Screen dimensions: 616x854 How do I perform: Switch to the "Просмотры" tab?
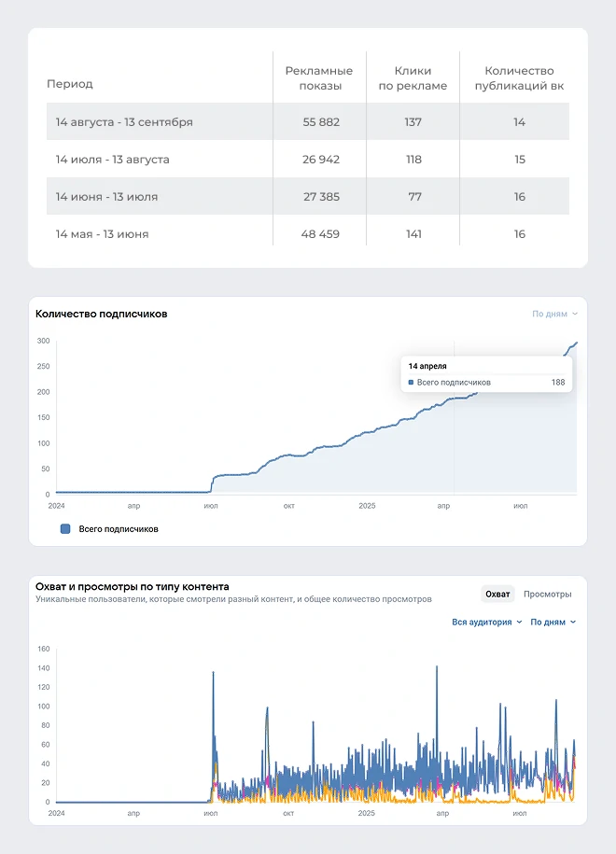(x=547, y=595)
